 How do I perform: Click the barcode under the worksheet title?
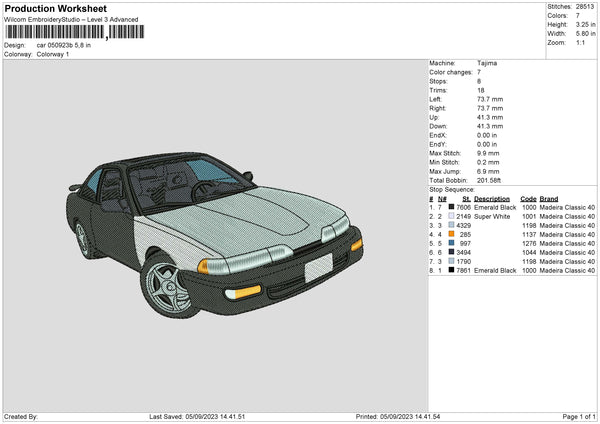(69, 33)
